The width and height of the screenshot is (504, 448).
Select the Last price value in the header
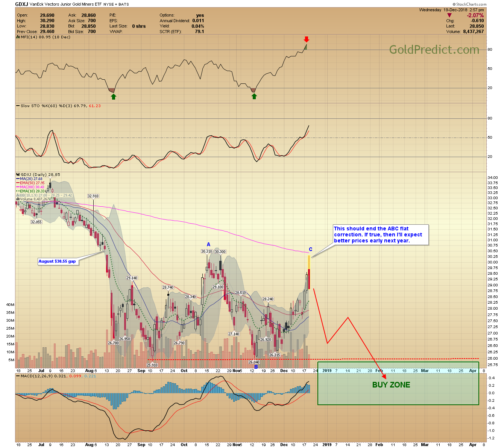coord(477,26)
